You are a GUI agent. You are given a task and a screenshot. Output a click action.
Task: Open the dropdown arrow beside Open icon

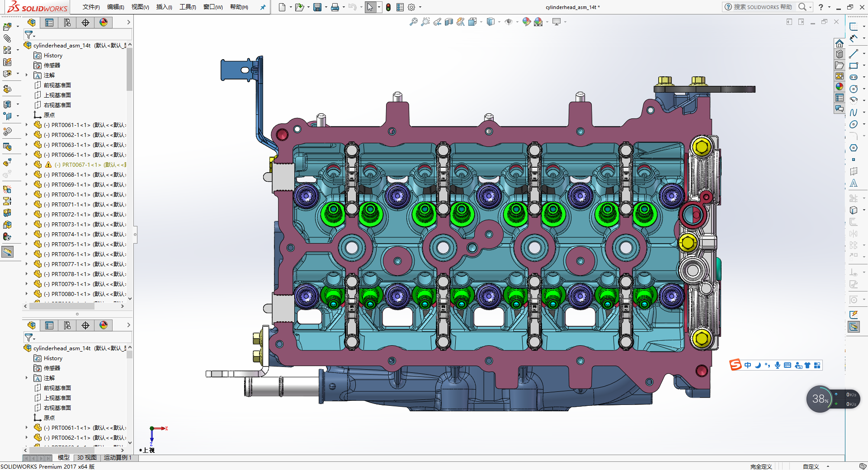[308, 7]
